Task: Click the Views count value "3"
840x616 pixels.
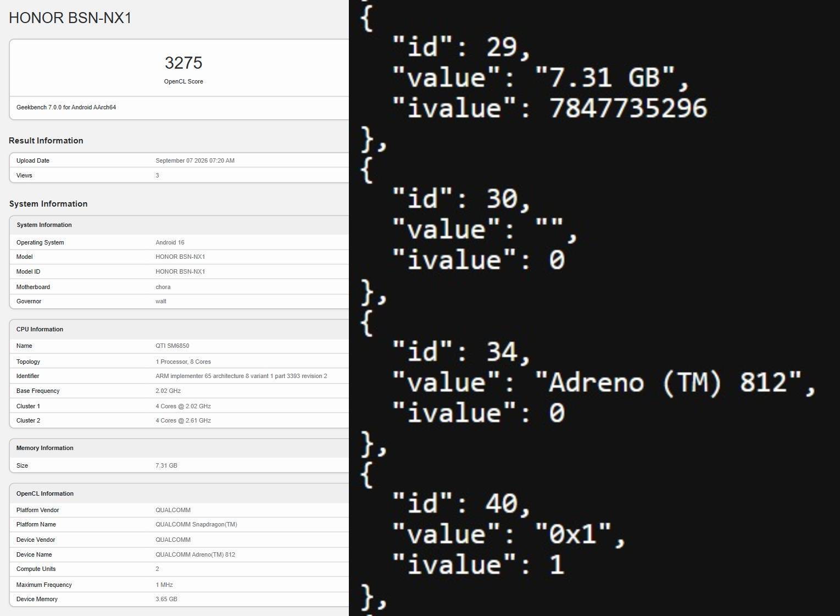Action: click(x=157, y=175)
